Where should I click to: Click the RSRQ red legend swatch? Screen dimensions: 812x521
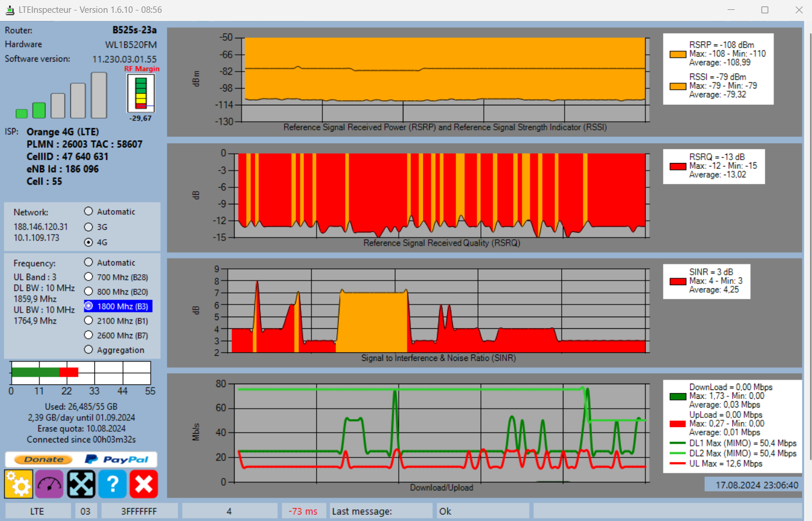pyautogui.click(x=678, y=166)
